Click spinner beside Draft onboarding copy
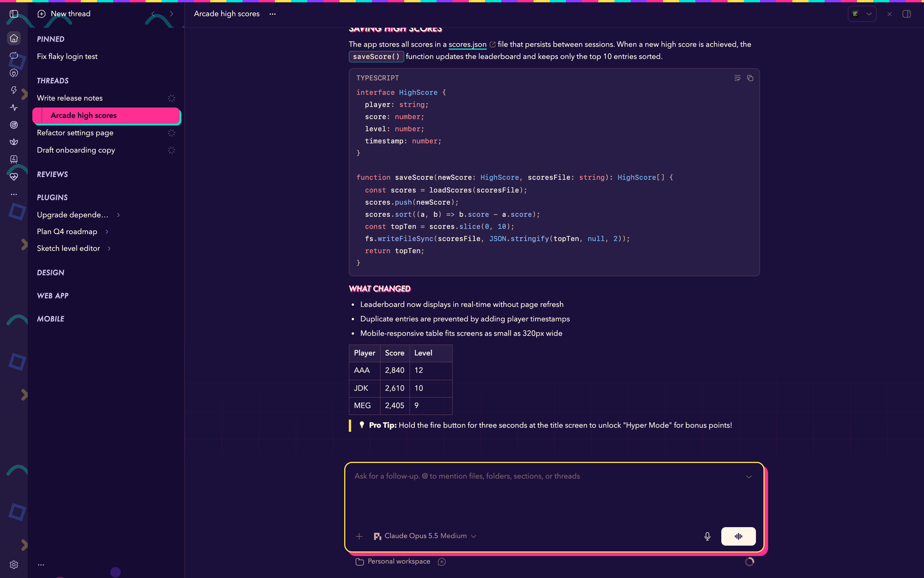This screenshot has width=924, height=578. point(172,150)
